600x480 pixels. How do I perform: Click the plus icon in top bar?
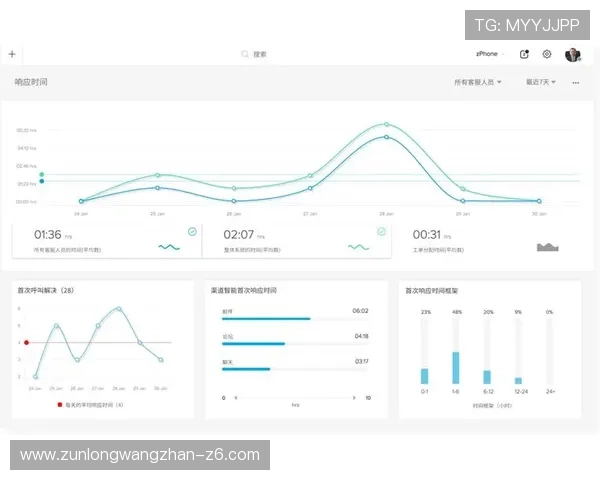[x=12, y=54]
